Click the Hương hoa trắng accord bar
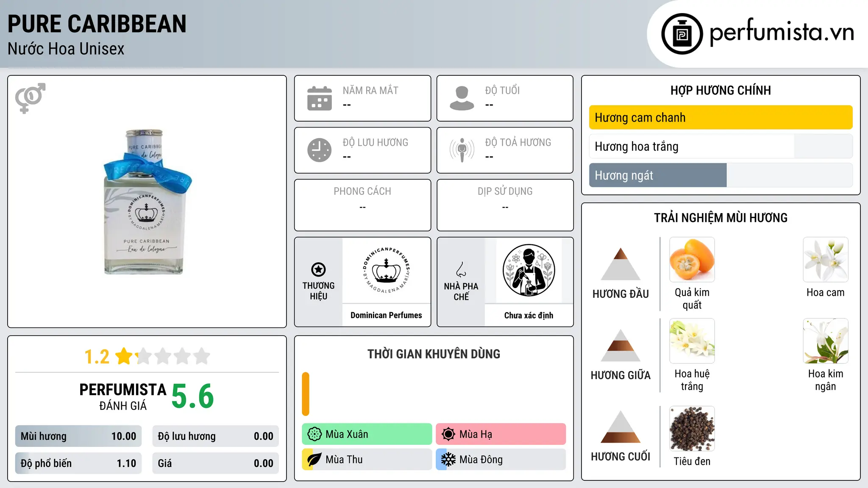This screenshot has width=868, height=488. [x=721, y=146]
